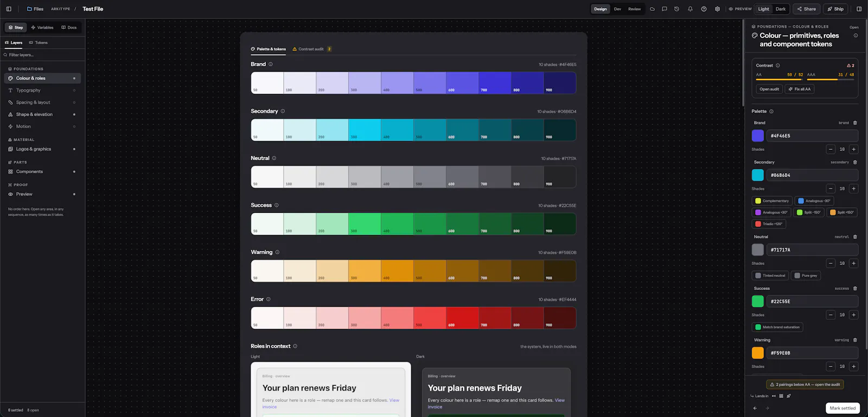Delete the Neutral palette with trash icon
This screenshot has height=417, width=868.
[855, 237]
